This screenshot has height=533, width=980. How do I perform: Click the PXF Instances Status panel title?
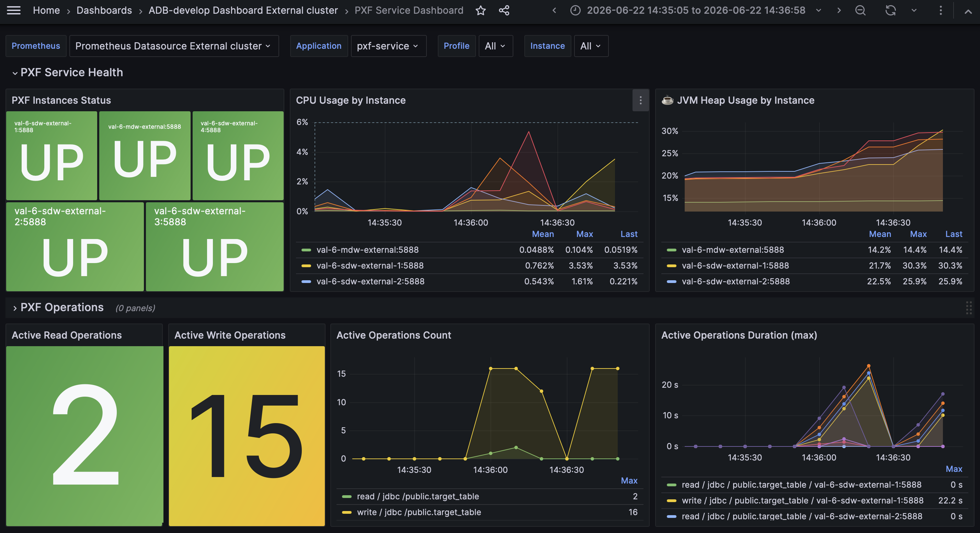[x=61, y=100]
